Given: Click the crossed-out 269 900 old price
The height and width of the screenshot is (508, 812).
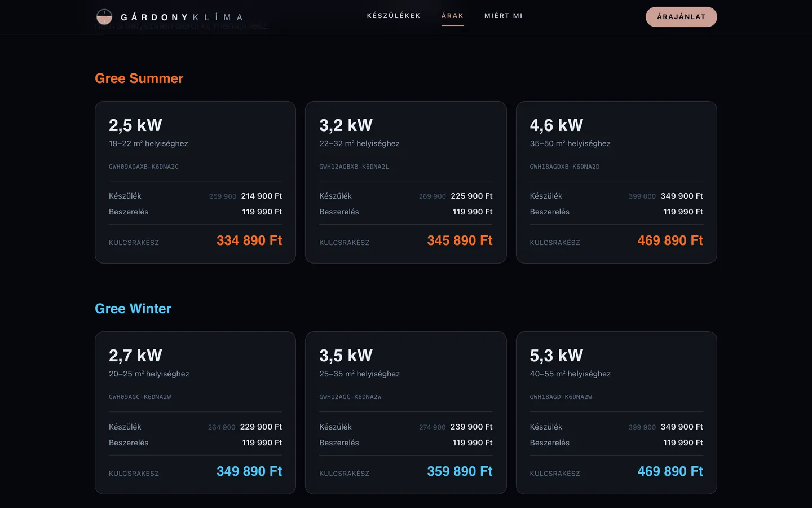Looking at the screenshot, I should point(433,196).
